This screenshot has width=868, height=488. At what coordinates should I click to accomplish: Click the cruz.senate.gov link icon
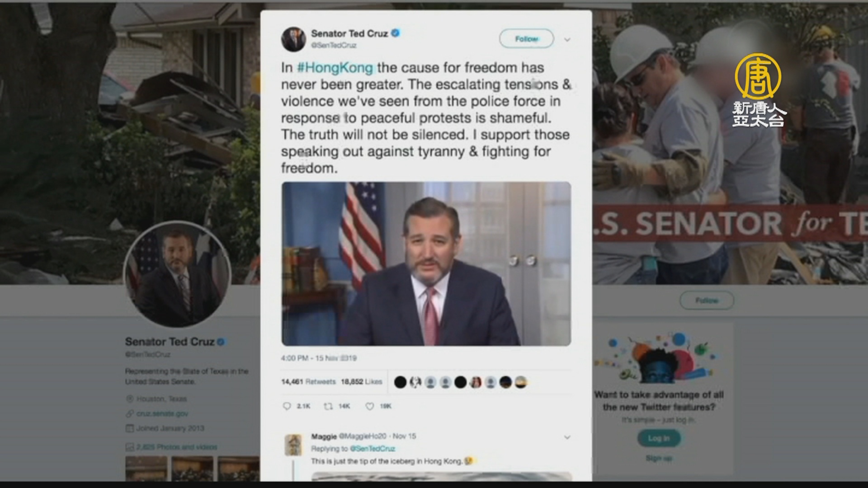130,413
